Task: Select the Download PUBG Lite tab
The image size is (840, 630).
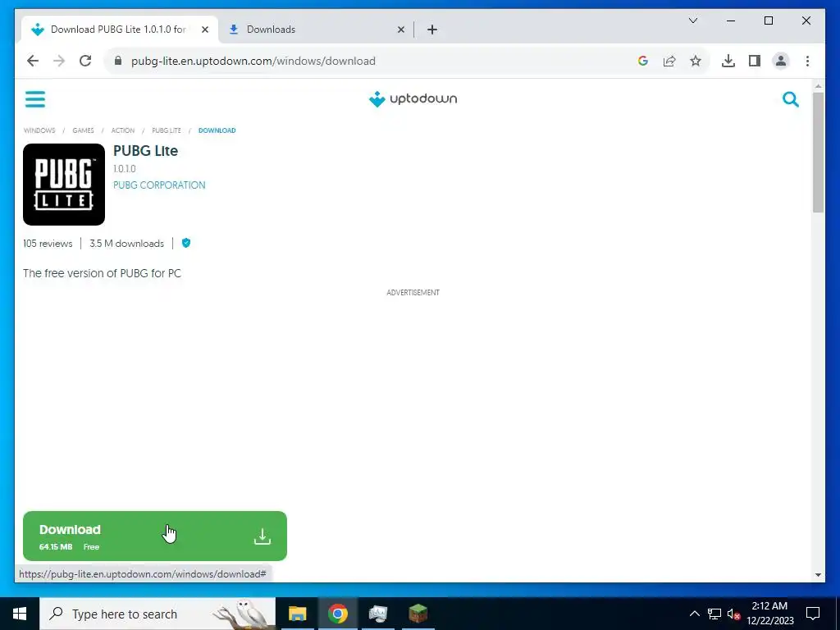Action: click(x=120, y=30)
